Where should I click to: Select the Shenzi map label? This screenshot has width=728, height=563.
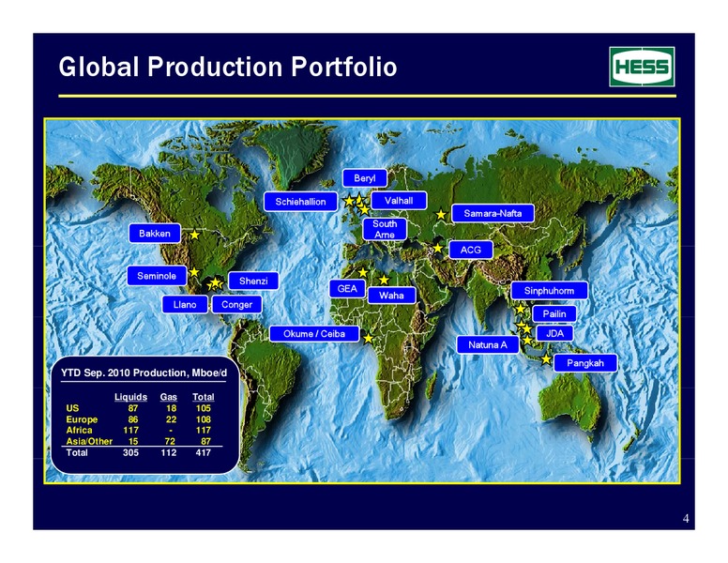(253, 281)
